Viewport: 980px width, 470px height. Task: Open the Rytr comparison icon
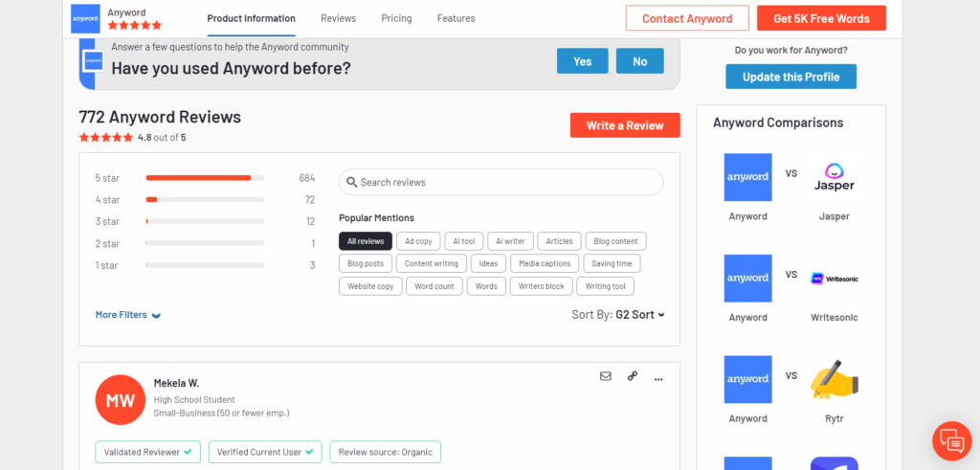tap(834, 379)
